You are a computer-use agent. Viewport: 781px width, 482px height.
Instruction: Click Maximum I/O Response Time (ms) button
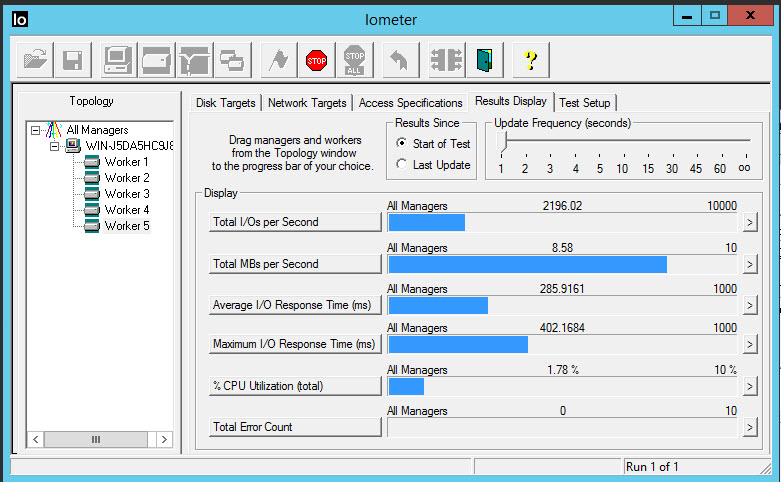coord(295,344)
